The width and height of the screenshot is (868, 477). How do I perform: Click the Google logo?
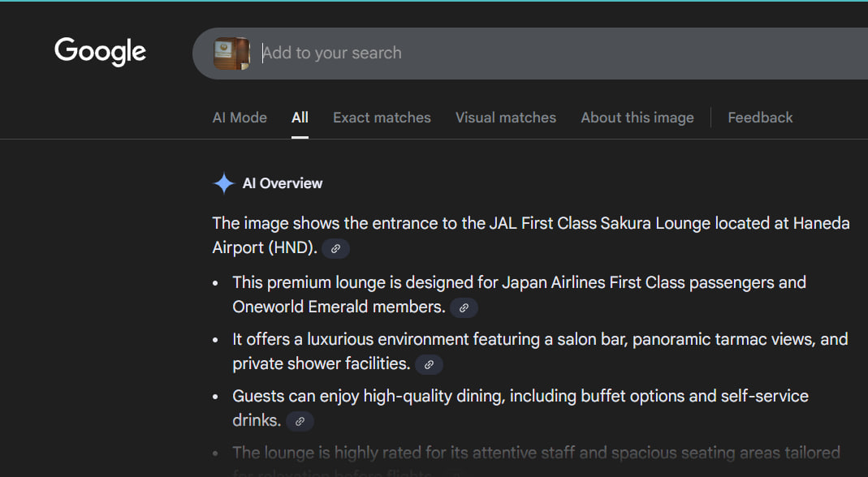pos(100,52)
